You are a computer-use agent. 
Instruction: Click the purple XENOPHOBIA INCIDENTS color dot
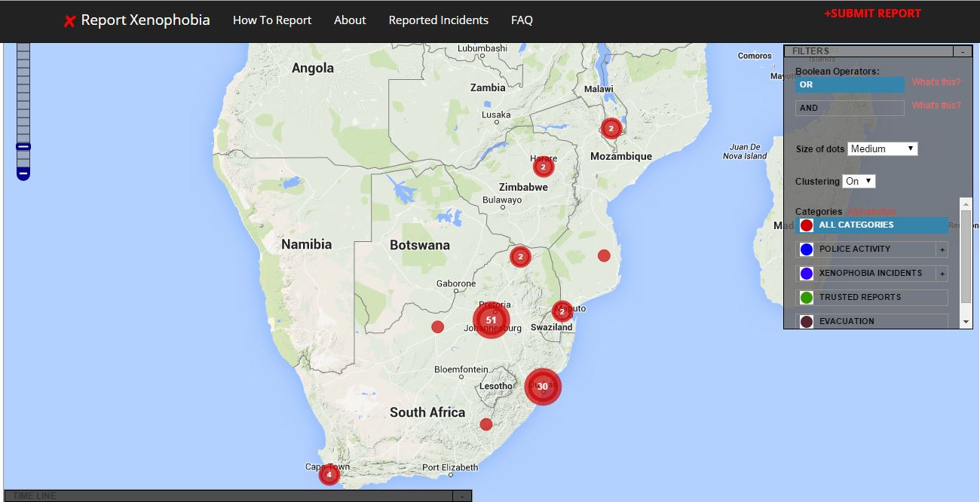pos(807,274)
